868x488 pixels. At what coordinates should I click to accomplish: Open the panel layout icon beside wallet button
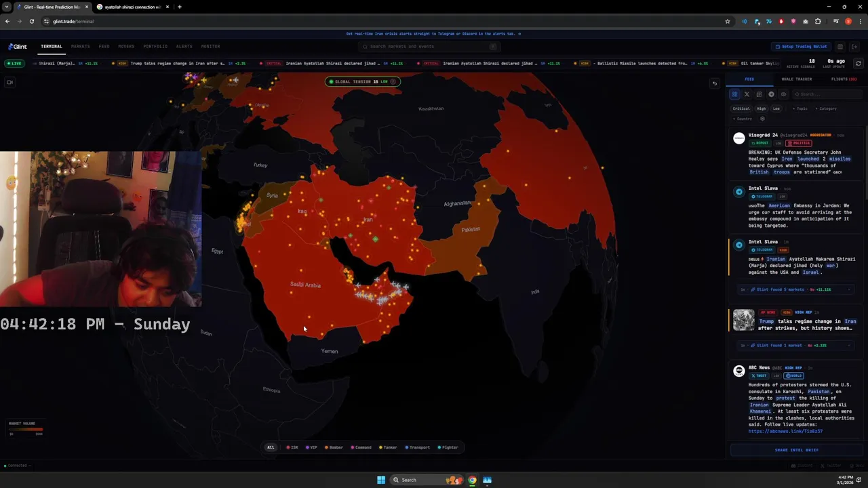(840, 47)
